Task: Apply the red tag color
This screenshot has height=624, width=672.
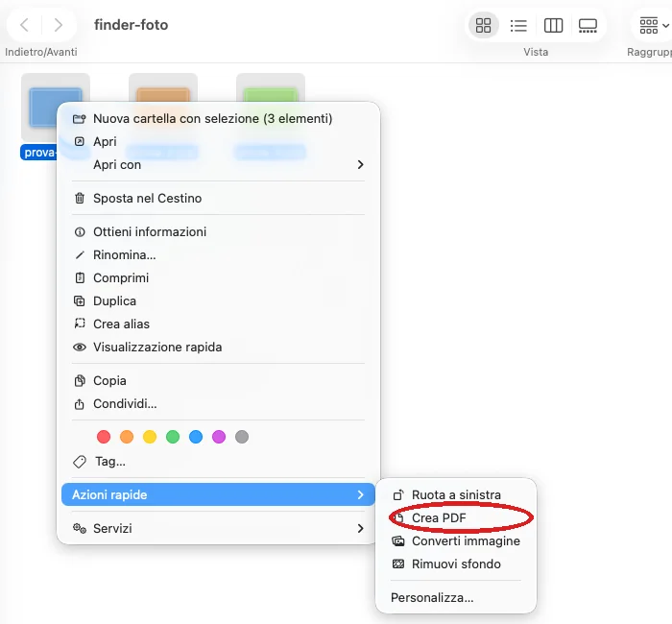Action: (104, 437)
